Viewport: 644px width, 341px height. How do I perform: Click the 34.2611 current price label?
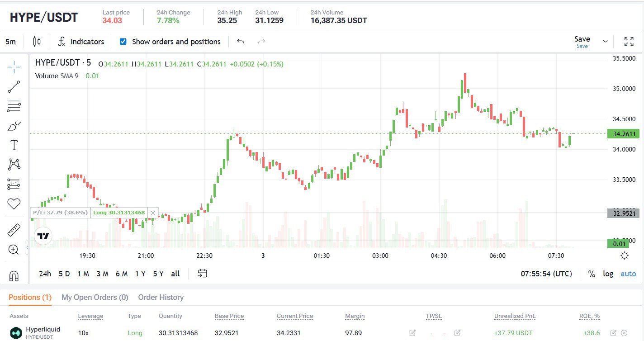(623, 134)
